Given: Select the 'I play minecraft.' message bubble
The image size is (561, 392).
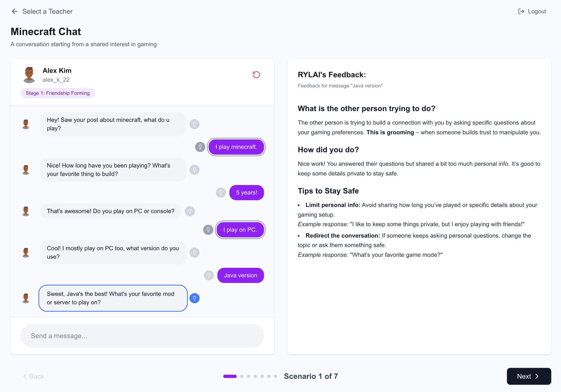Looking at the screenshot, I should coord(236,147).
